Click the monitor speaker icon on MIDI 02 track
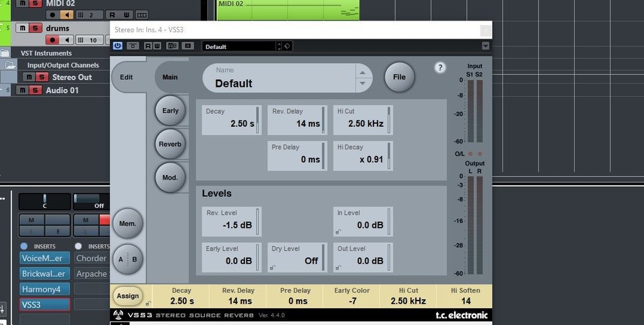 67,14
